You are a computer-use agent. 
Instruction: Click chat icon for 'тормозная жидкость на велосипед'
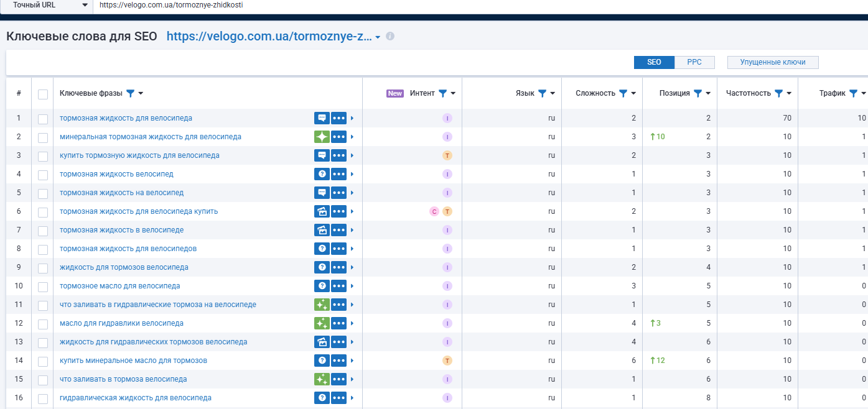[322, 193]
